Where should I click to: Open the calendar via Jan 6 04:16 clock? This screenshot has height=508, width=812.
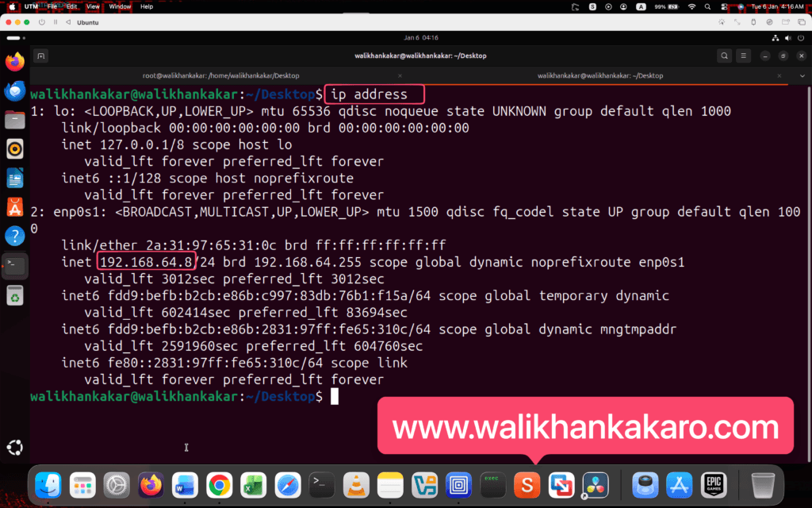[420, 37]
